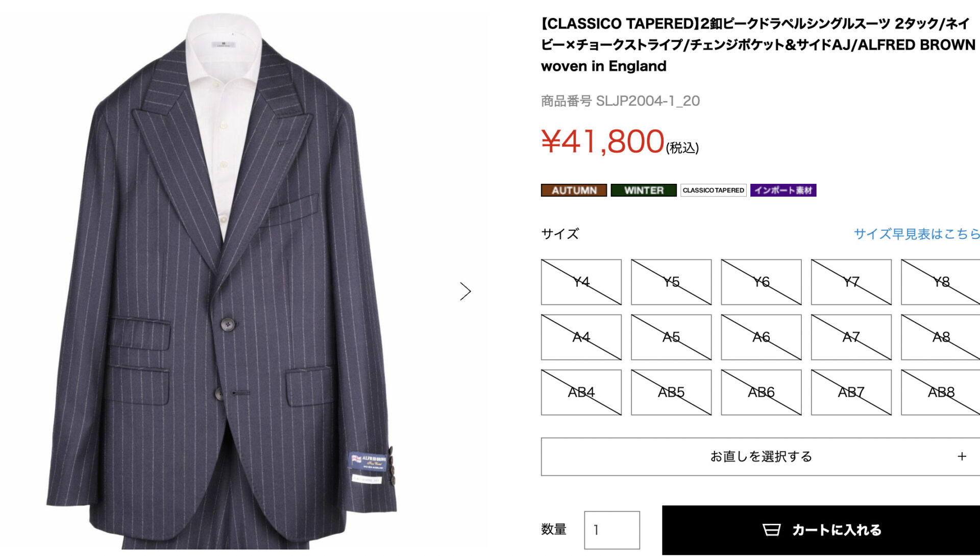Viewport: 980px width, 556px height.
Task: Select size A8
Action: click(x=941, y=337)
